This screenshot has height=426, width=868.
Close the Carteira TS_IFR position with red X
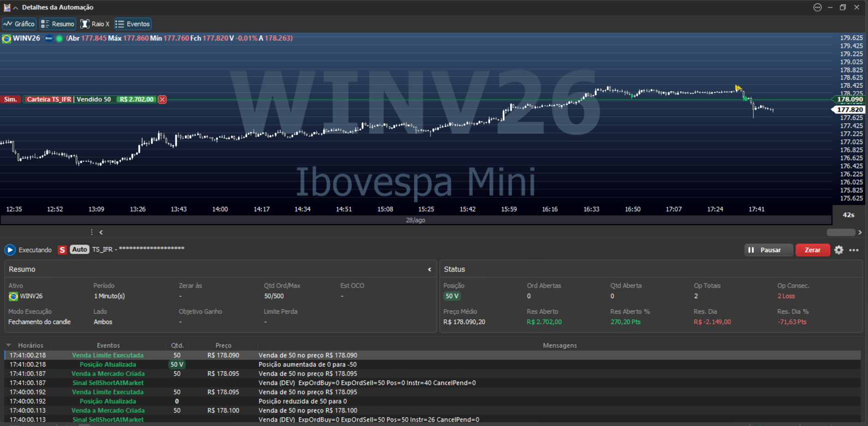coord(162,99)
